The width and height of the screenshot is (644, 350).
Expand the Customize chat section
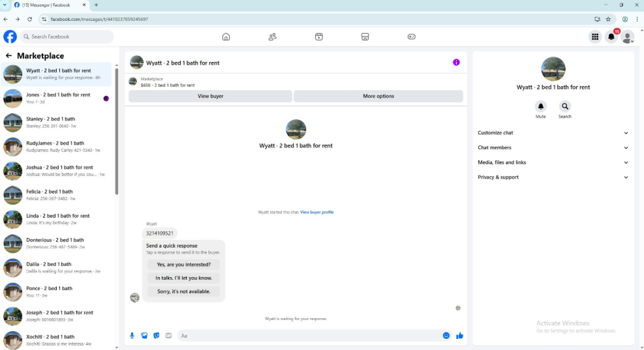(553, 132)
